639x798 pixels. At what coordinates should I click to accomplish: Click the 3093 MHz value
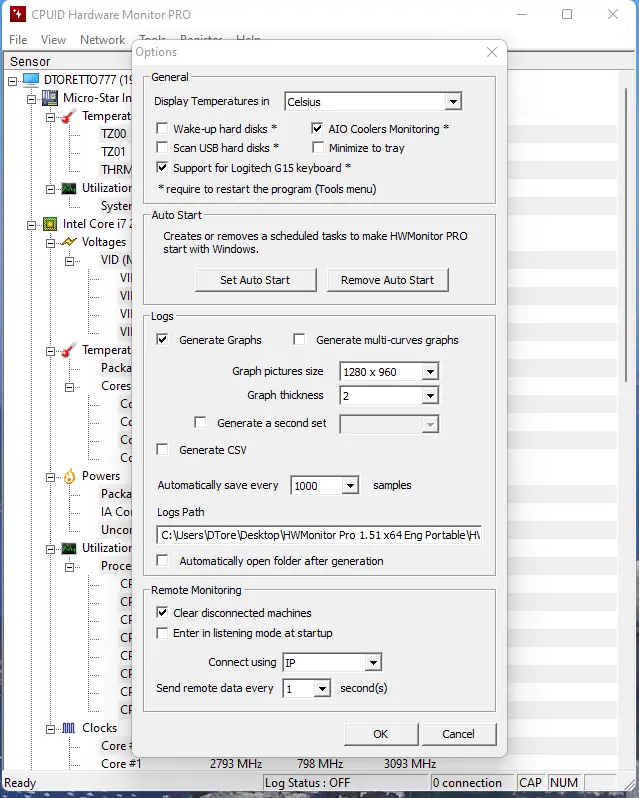click(x=410, y=764)
